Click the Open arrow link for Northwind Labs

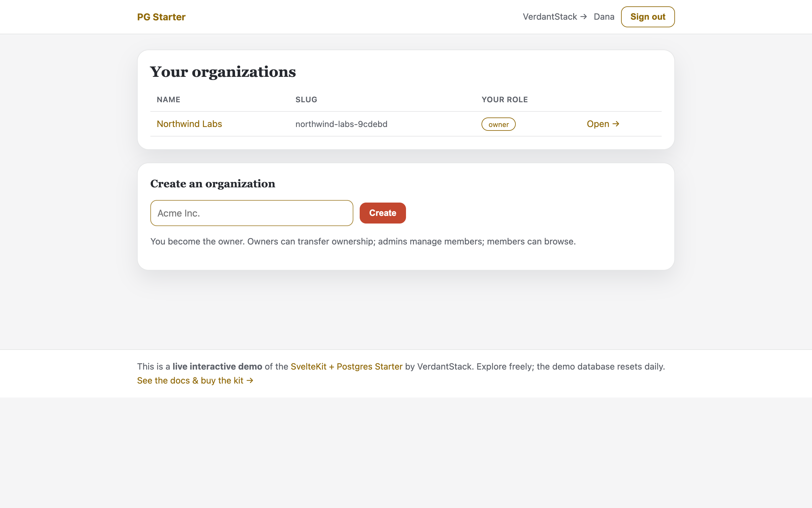tap(603, 124)
